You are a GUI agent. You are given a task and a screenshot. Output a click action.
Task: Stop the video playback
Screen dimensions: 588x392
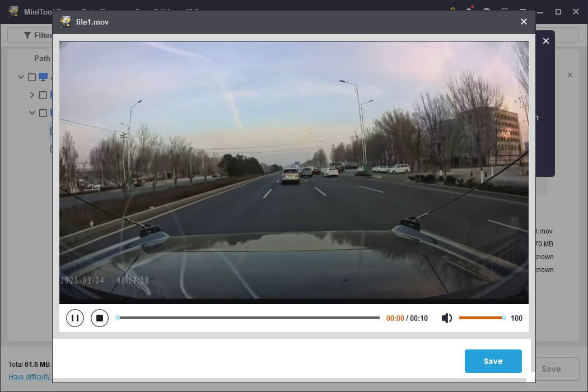click(100, 318)
